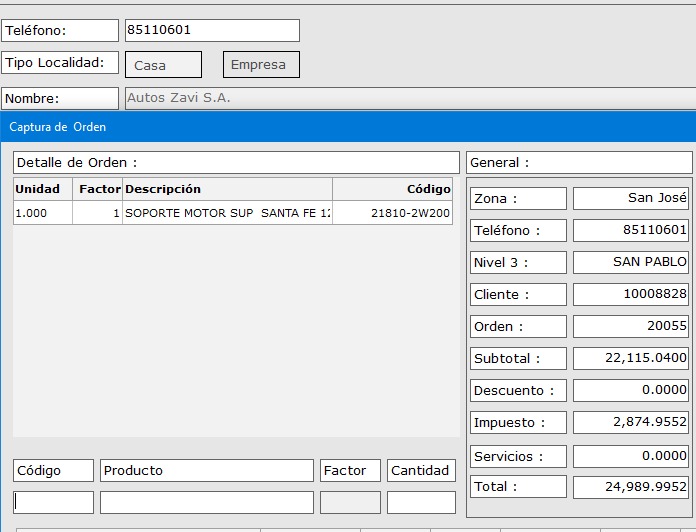Click the Factor column header in order table
Image resolution: width=696 pixels, height=532 pixels.
pyautogui.click(x=98, y=189)
